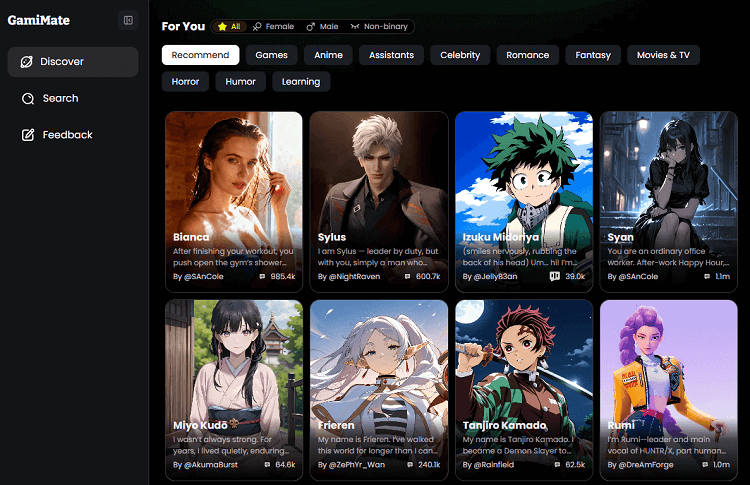Filter characters by Non-binary
This screenshot has height=485, width=750.
click(x=379, y=27)
